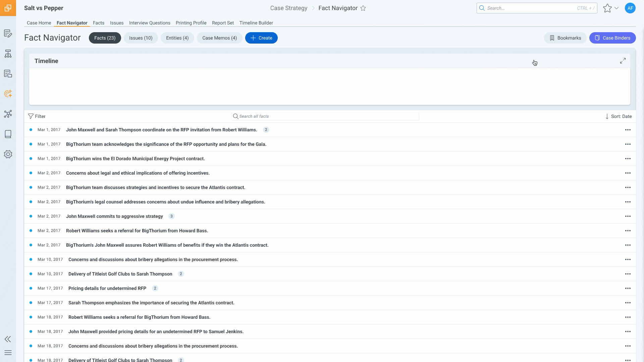Open the hamburger menu icon

pos(8,353)
